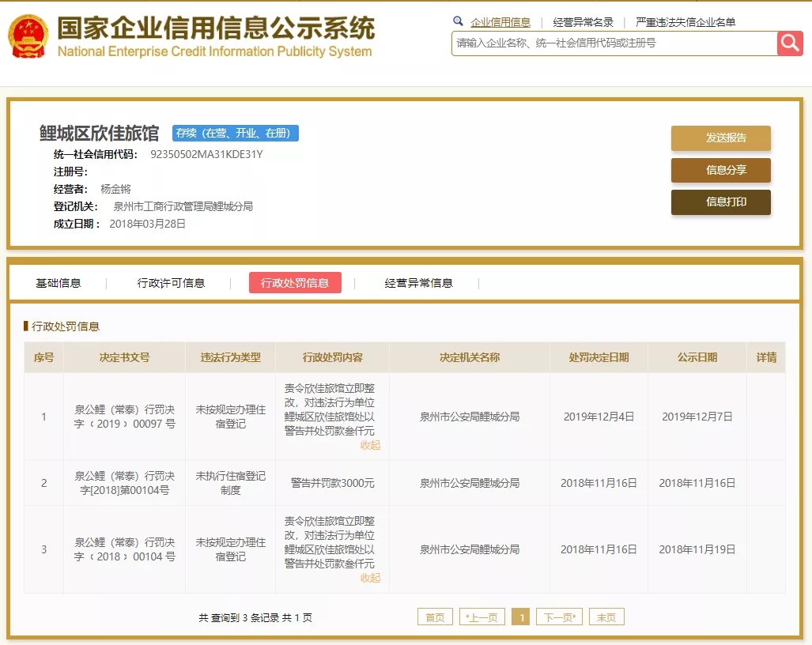Click document number ending 00097 号
The width and height of the screenshot is (812, 645).
click(124, 417)
